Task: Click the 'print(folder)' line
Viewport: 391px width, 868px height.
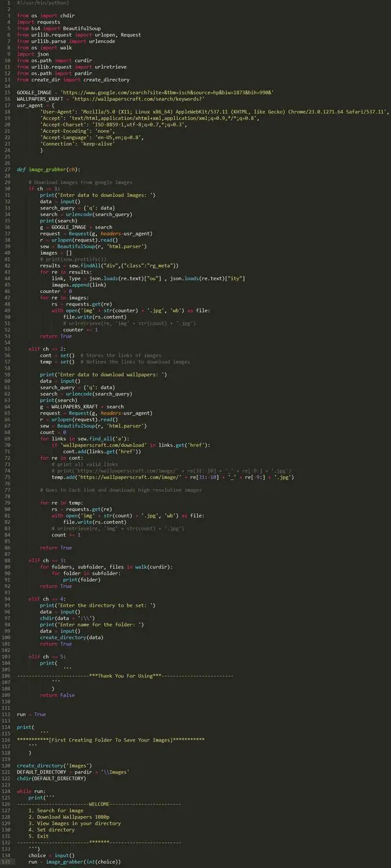Action: (x=83, y=579)
